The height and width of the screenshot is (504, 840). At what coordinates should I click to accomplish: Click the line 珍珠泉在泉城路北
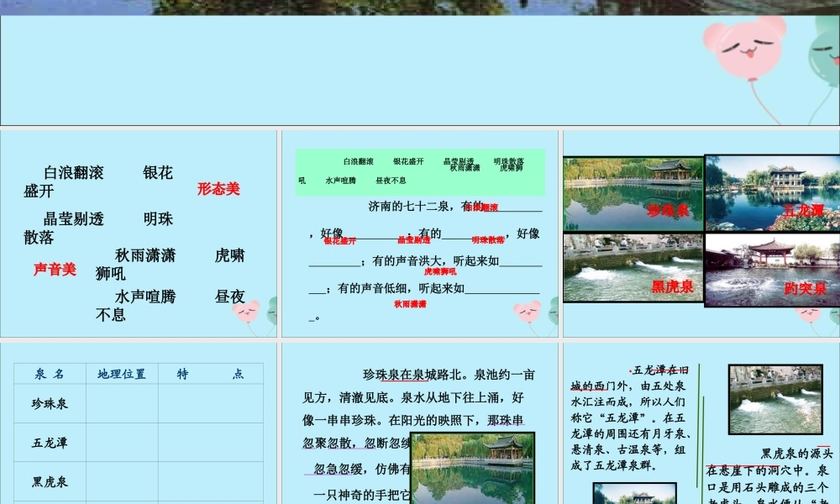pos(449,375)
